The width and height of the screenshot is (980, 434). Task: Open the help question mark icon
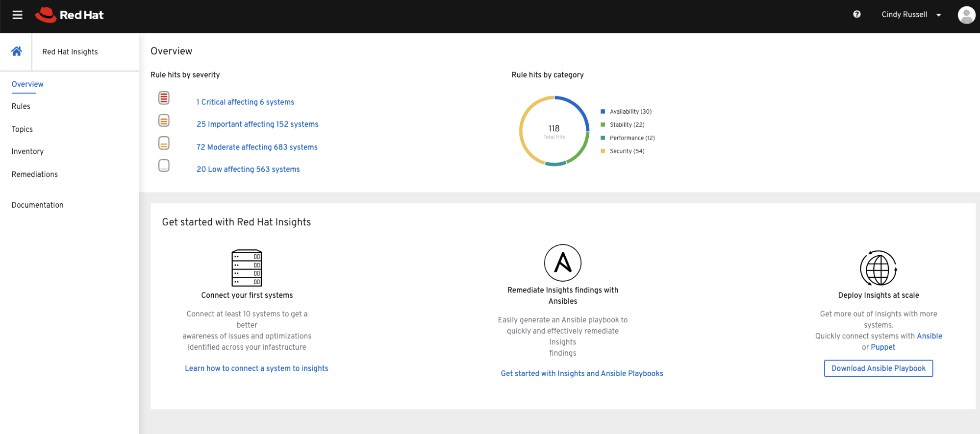[856, 14]
